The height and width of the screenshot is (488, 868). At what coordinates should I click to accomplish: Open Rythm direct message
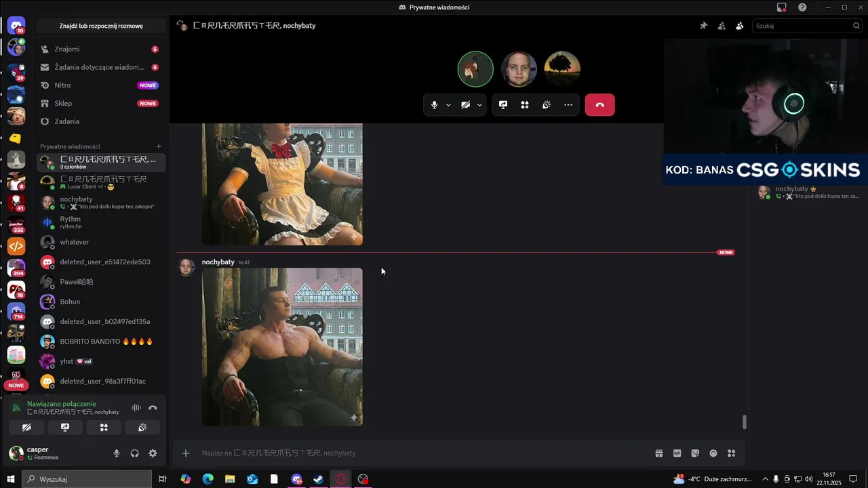(x=100, y=222)
